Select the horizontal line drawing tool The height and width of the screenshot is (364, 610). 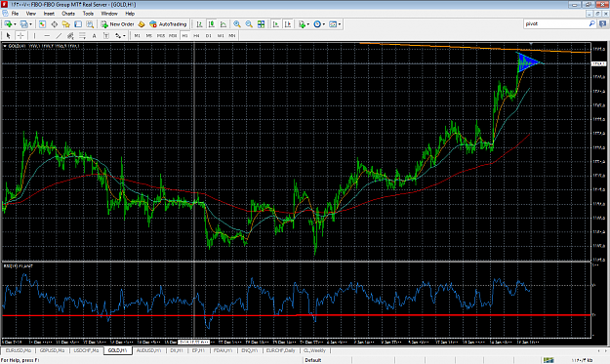pyautogui.click(x=47, y=36)
